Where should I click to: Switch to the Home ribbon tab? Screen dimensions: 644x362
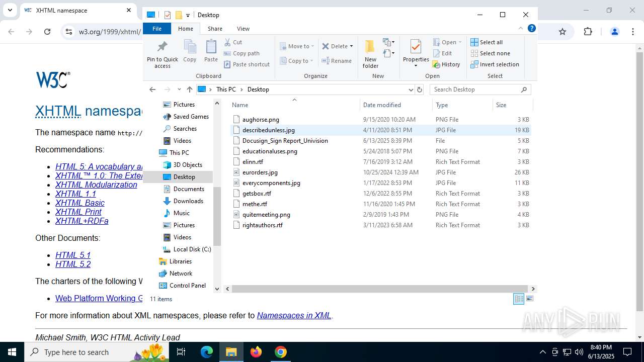pos(186,29)
